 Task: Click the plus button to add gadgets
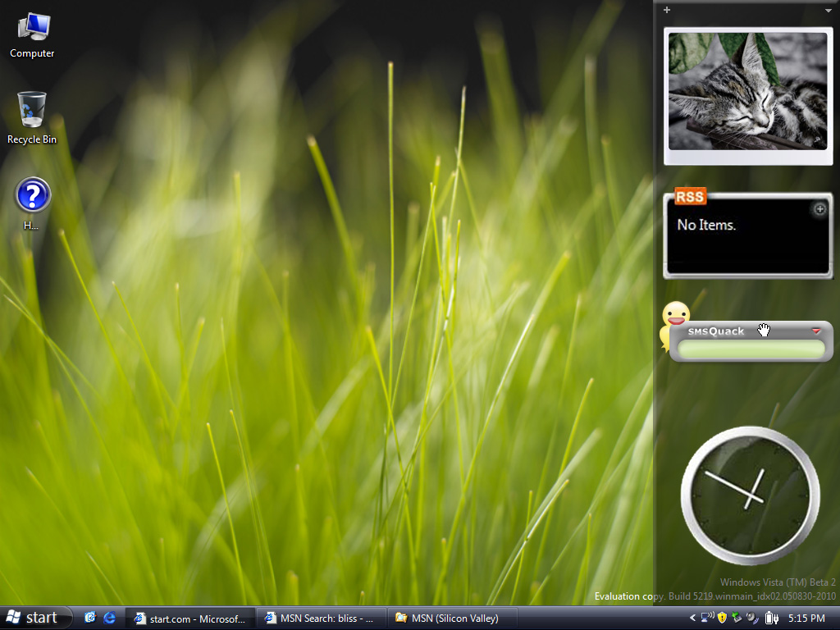(667, 10)
